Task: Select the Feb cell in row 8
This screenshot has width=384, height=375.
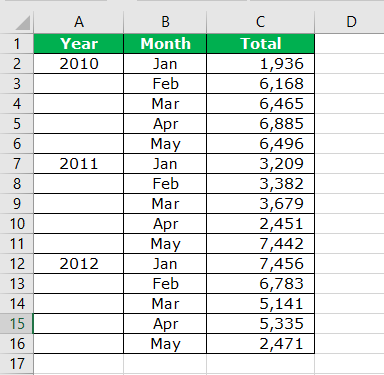Action: pos(165,184)
